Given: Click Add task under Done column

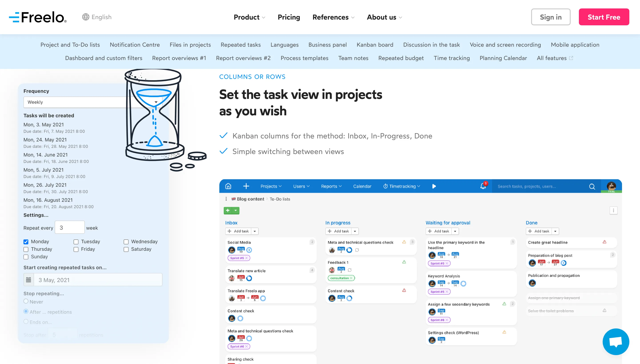Looking at the screenshot, I should pos(539,231).
